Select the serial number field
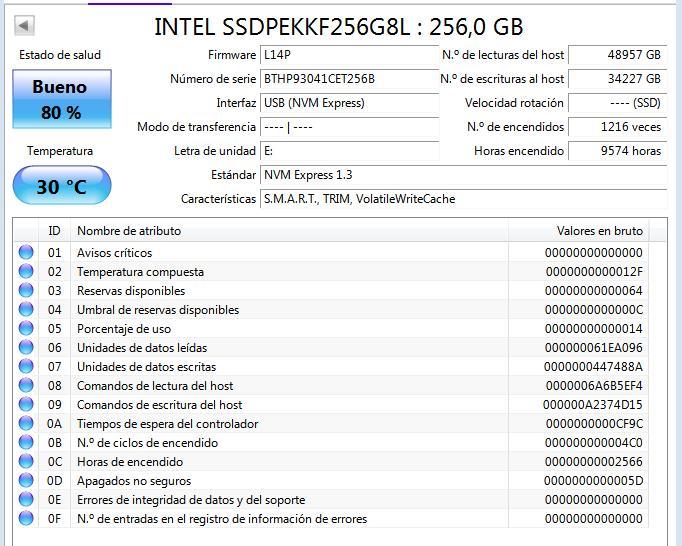 coord(348,79)
